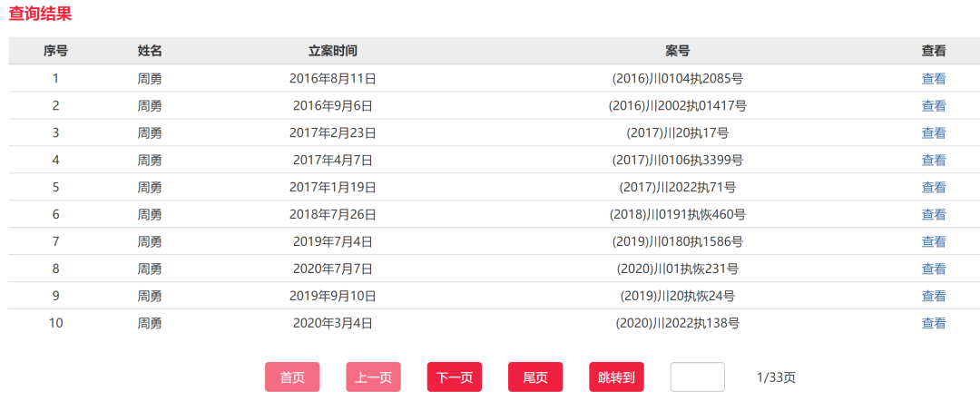Click the 案号 column header
980x401 pixels.
pyautogui.click(x=678, y=51)
